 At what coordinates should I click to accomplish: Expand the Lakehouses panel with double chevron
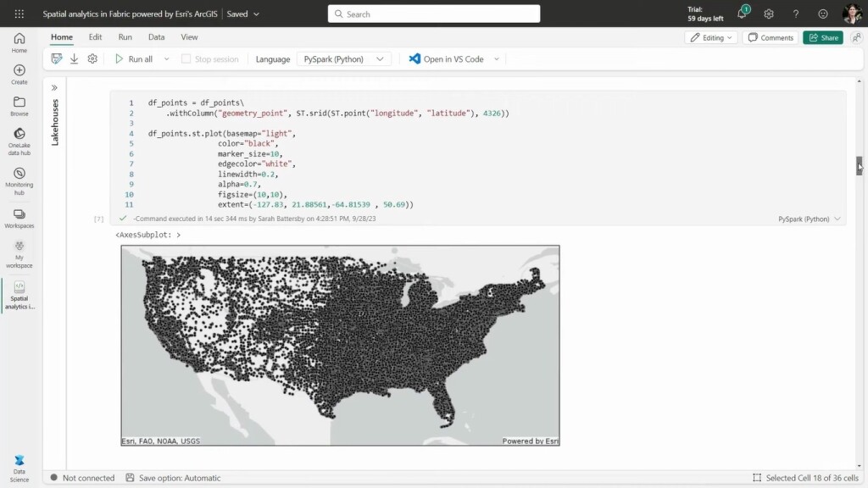point(54,87)
